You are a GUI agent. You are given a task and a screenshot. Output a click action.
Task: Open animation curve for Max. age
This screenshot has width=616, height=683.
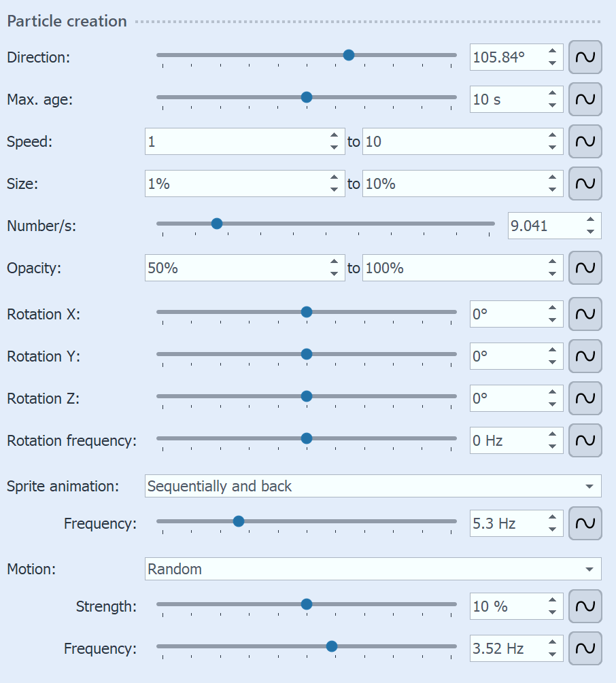click(585, 99)
